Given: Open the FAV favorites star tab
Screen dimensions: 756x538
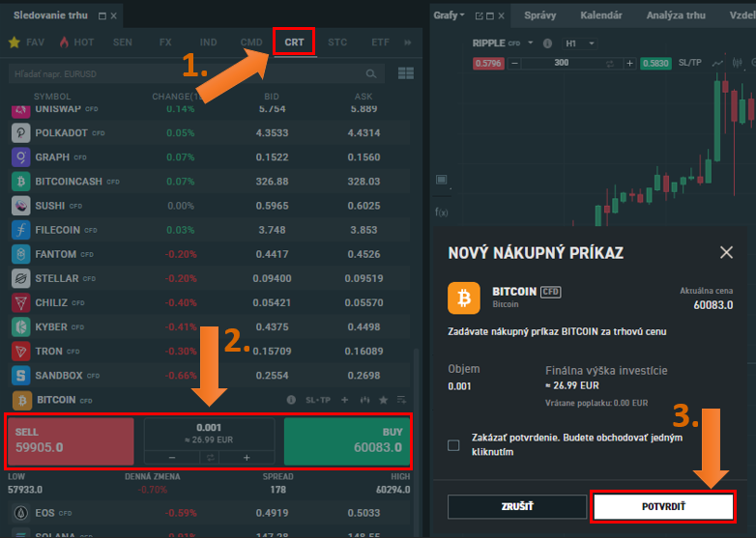Looking at the screenshot, I should [27, 42].
